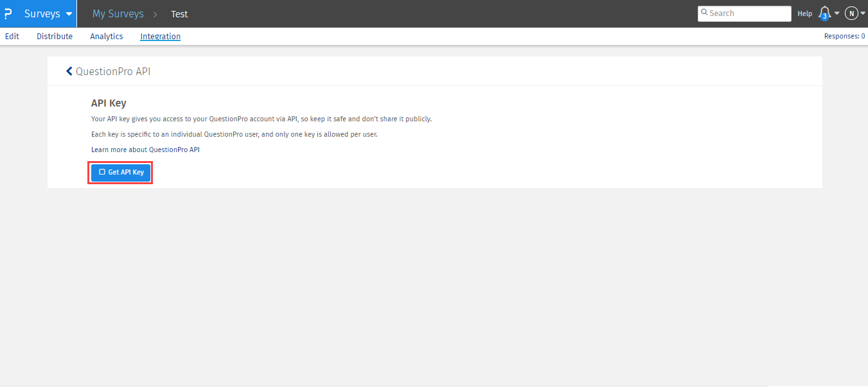This screenshot has width=868, height=387.
Task: Click the QuestionPro logo icon
Action: pyautogui.click(x=8, y=13)
